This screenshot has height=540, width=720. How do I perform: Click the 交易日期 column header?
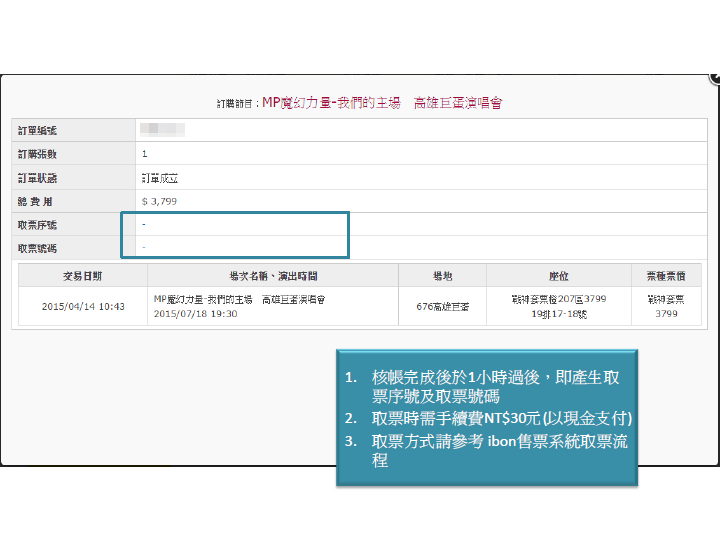(82, 275)
